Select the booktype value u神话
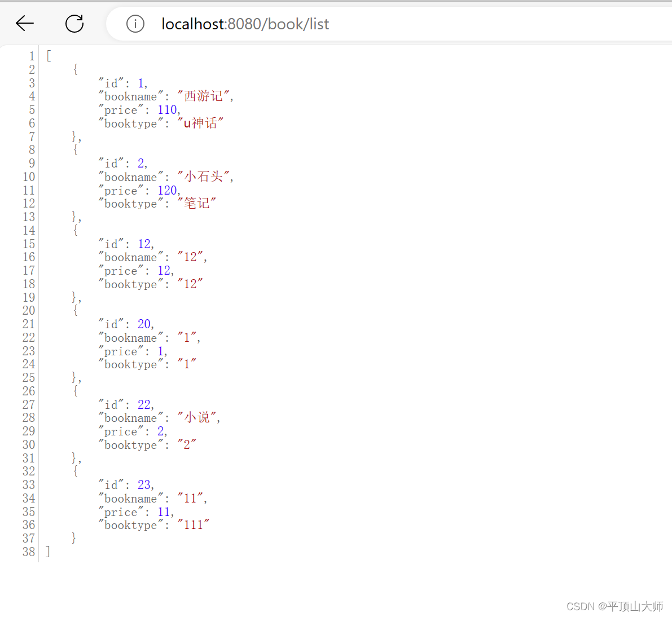This screenshot has height=617, width=672. [200, 123]
